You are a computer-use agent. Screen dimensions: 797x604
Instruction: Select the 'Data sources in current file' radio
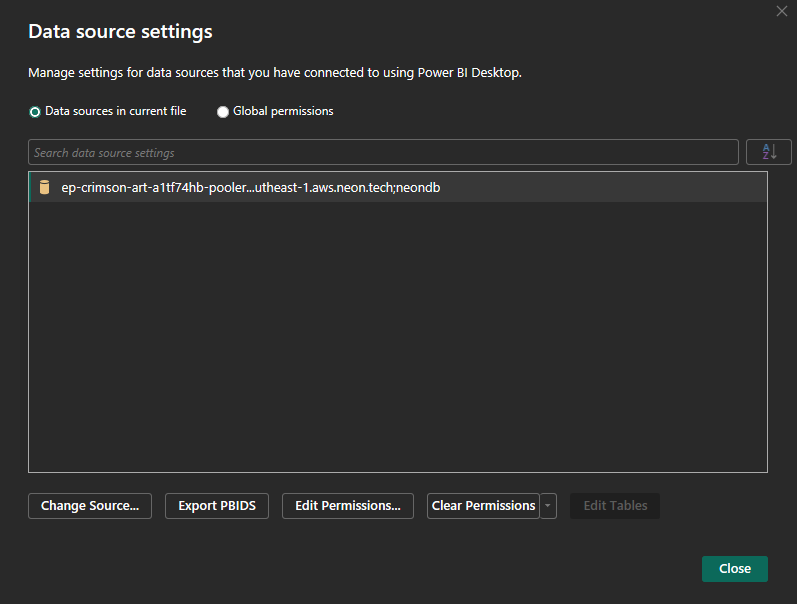[x=35, y=112]
